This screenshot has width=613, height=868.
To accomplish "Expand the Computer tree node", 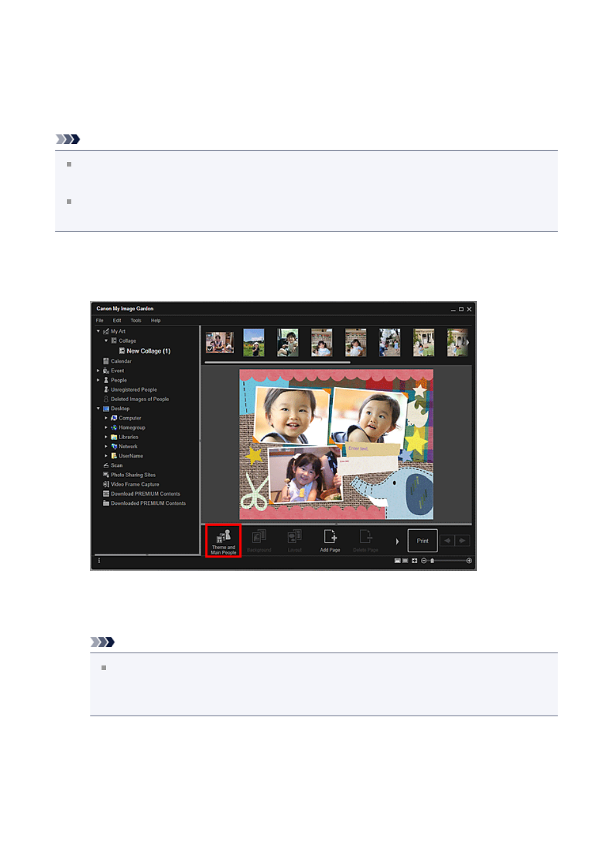I will click(107, 418).
